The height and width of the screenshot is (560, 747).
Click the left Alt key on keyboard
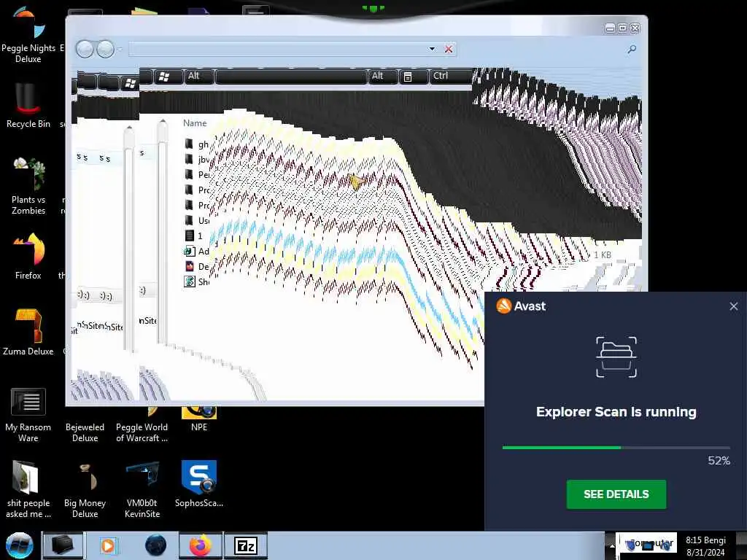(199, 76)
